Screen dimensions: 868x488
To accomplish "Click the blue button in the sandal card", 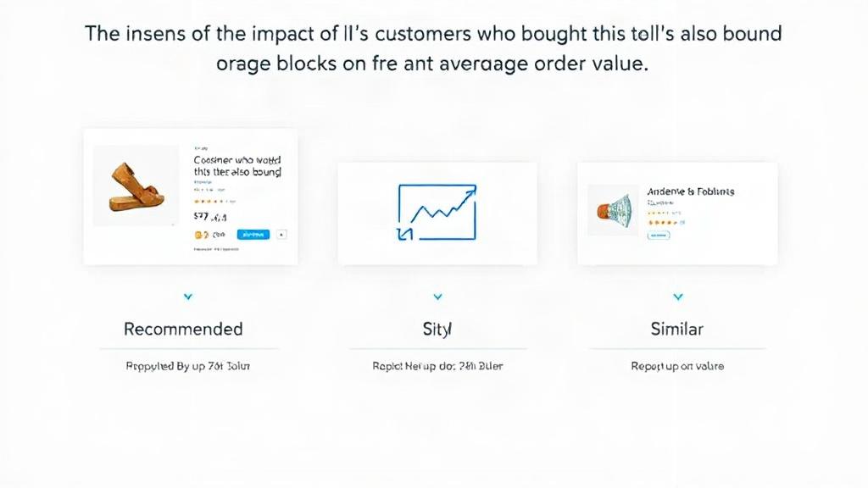I will click(253, 235).
